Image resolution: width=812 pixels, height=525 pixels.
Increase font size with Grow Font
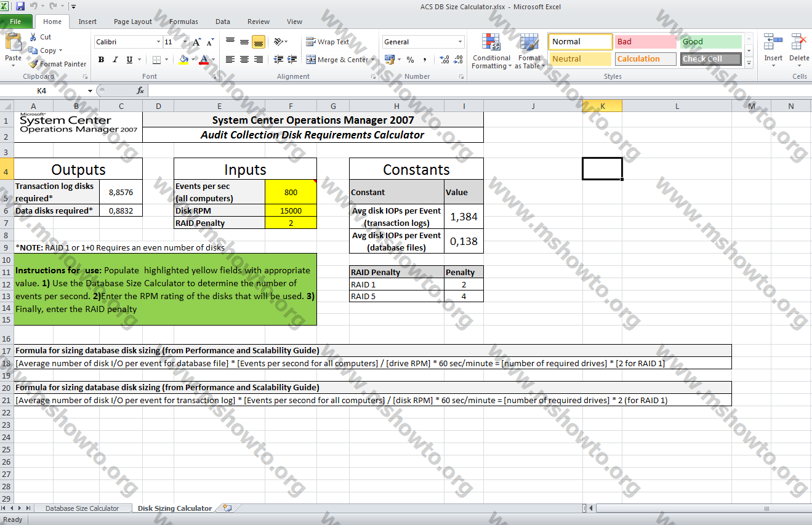[197, 42]
